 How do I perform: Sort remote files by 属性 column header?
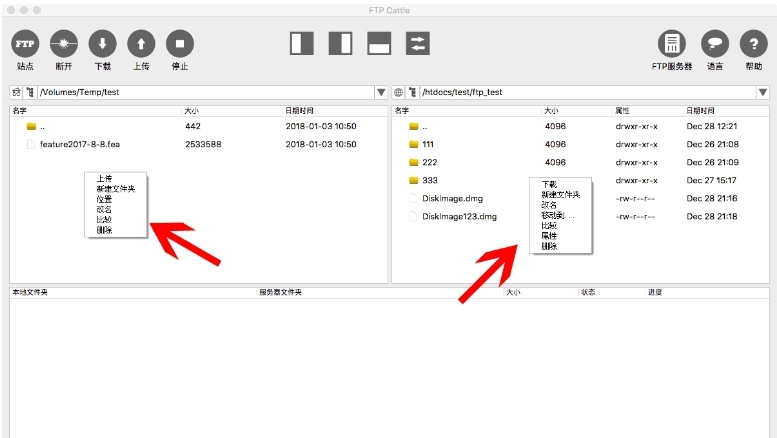(622, 110)
